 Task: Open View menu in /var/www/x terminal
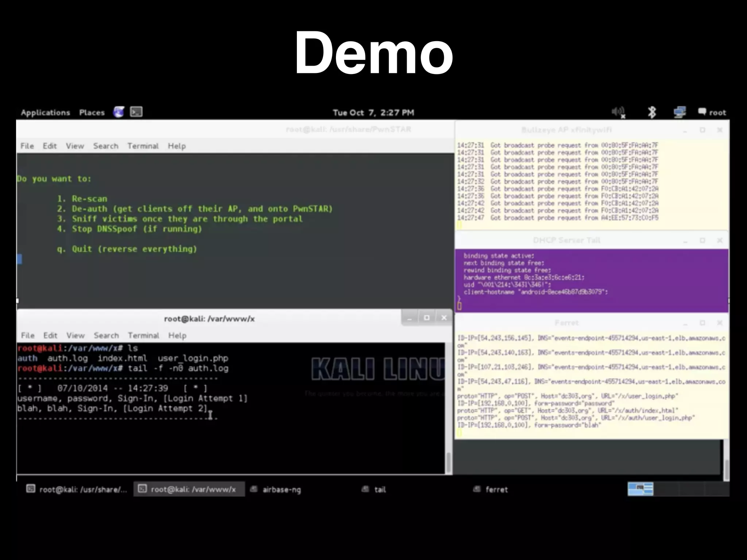pyautogui.click(x=76, y=335)
